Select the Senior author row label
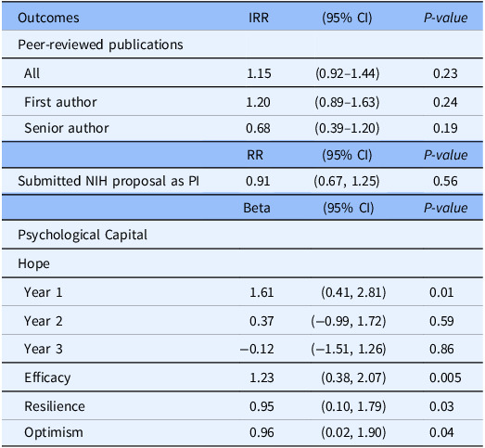This screenshot has width=485, height=448. pos(67,128)
